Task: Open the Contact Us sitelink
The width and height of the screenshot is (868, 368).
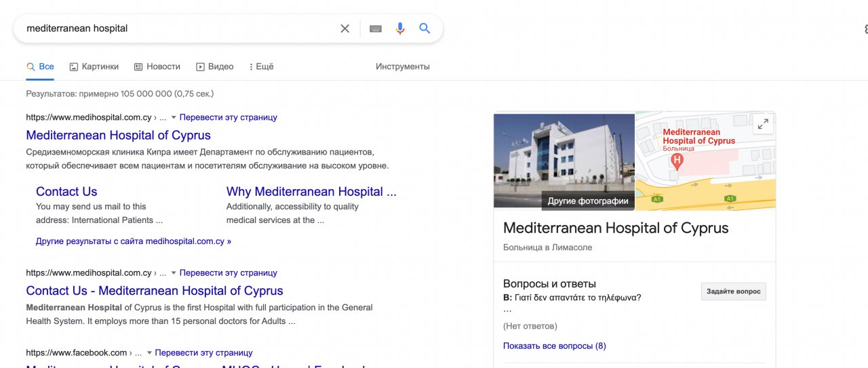Action: [66, 191]
